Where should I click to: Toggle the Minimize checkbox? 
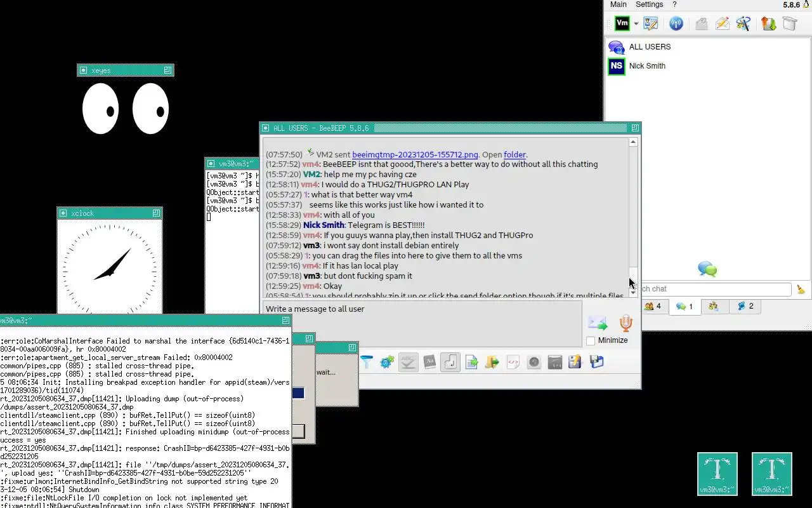[591, 341]
